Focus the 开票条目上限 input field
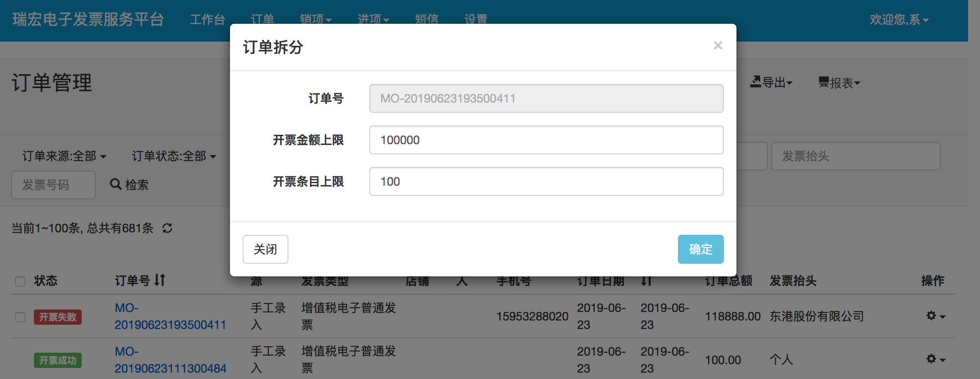The height and width of the screenshot is (379, 980). point(546,181)
